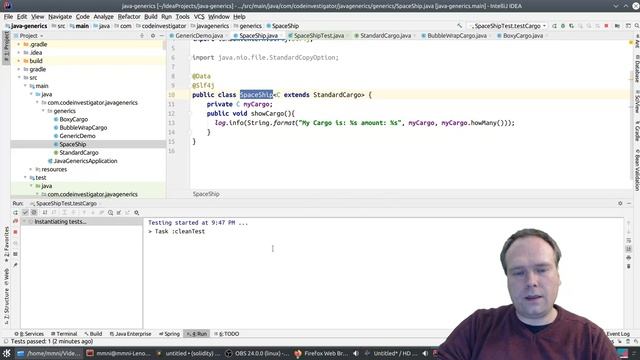
Task: Select StandardCargo in Project tree
Action: tap(79, 153)
